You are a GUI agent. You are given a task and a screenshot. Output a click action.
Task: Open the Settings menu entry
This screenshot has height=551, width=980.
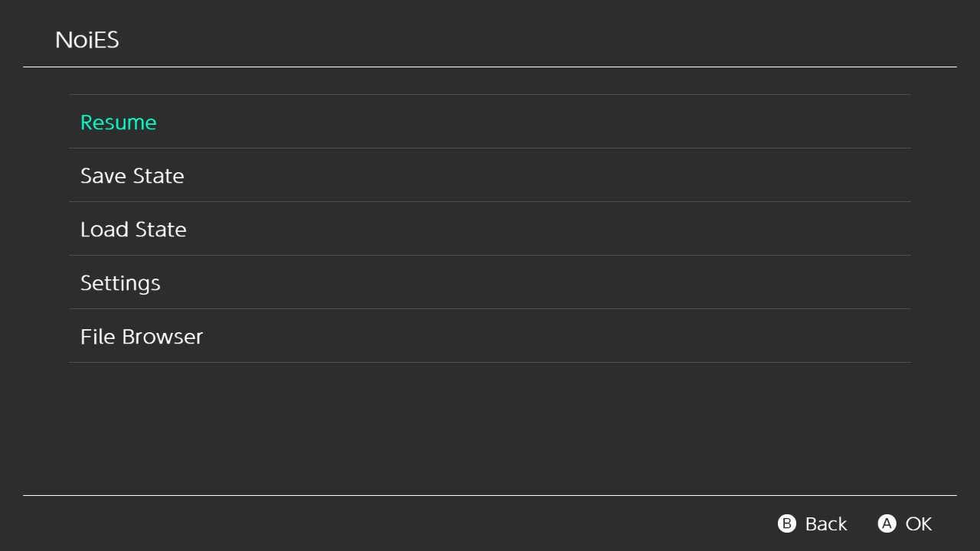click(x=120, y=283)
